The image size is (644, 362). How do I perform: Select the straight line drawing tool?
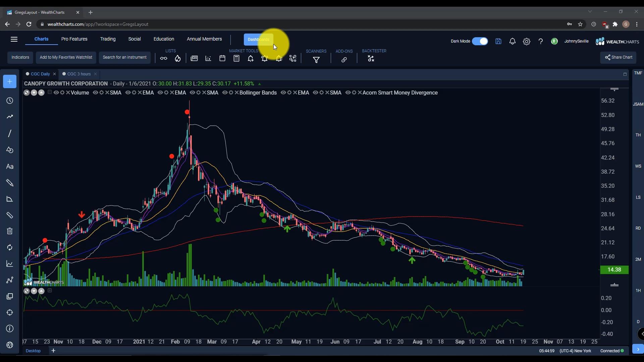click(x=10, y=133)
